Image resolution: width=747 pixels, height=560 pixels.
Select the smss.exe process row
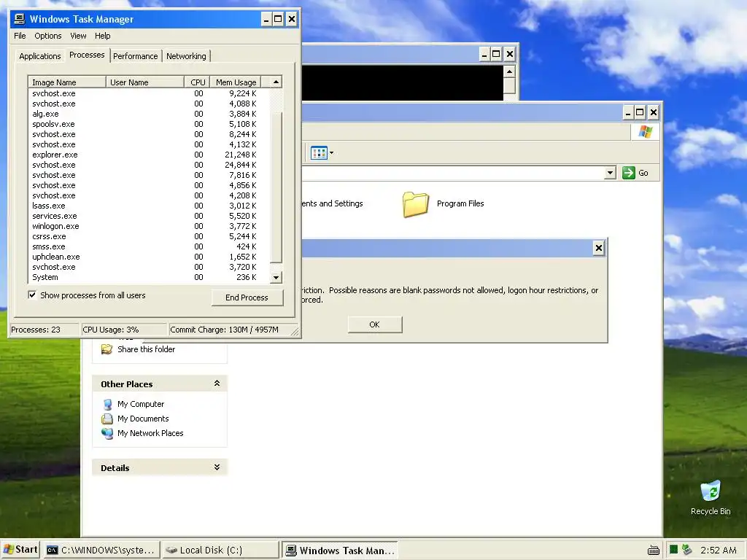pyautogui.click(x=149, y=246)
